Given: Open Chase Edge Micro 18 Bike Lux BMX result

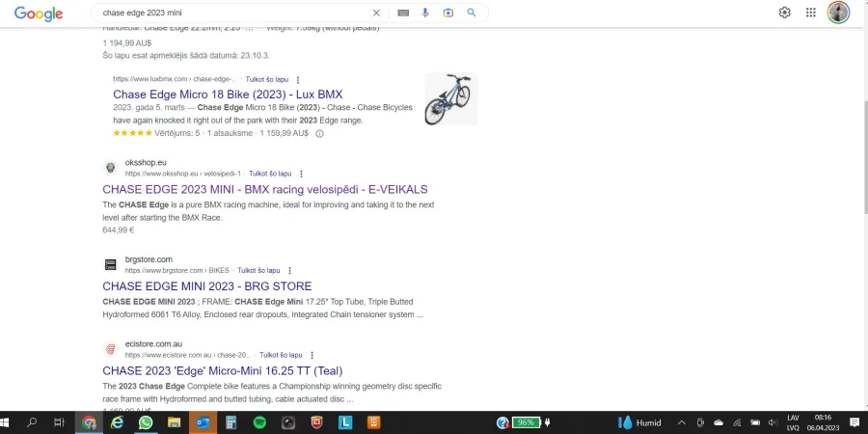Looking at the screenshot, I should [x=228, y=95].
